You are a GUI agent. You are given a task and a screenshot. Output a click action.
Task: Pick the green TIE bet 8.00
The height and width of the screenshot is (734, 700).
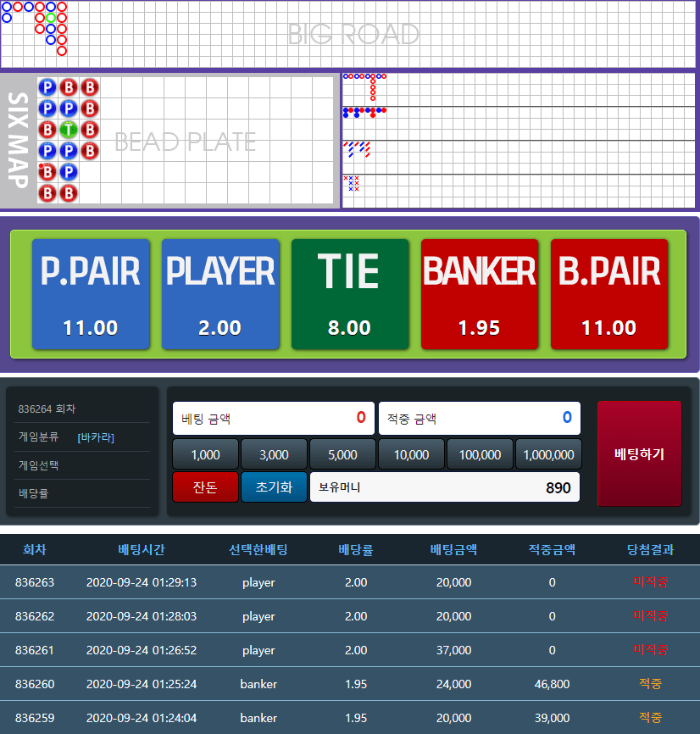(350, 294)
